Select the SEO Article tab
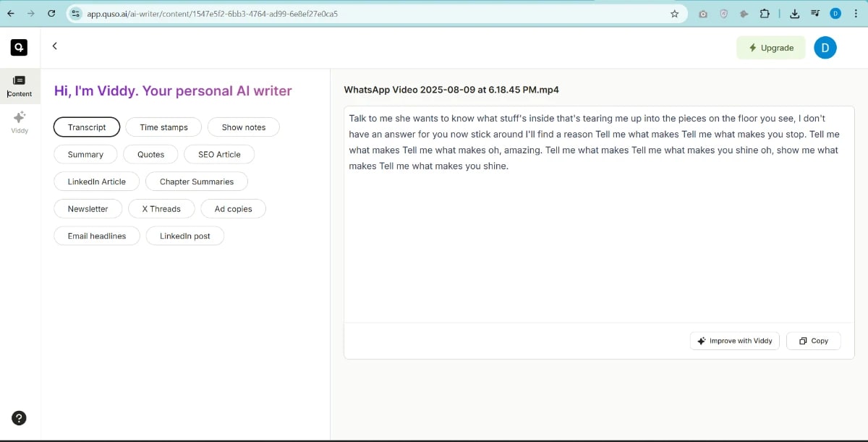 (218, 154)
